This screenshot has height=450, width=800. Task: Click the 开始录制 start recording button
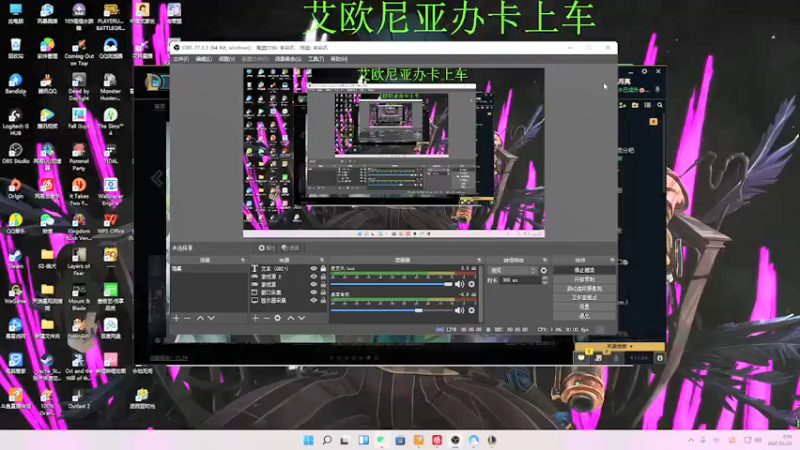tap(584, 280)
